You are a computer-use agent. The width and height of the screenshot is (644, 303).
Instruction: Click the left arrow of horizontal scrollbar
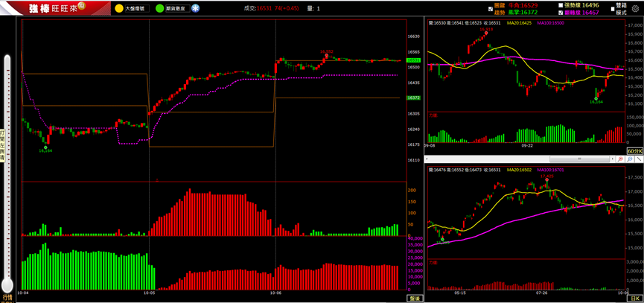click(427, 160)
